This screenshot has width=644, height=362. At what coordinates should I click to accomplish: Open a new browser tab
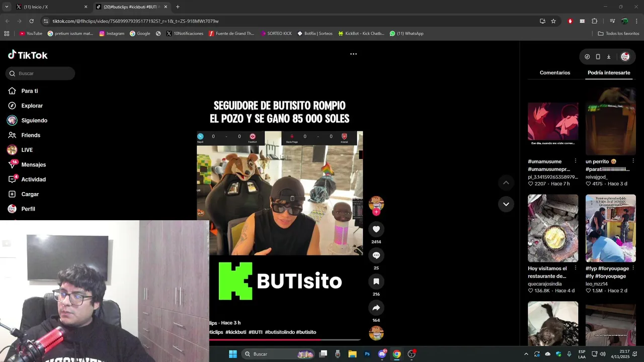tap(178, 7)
